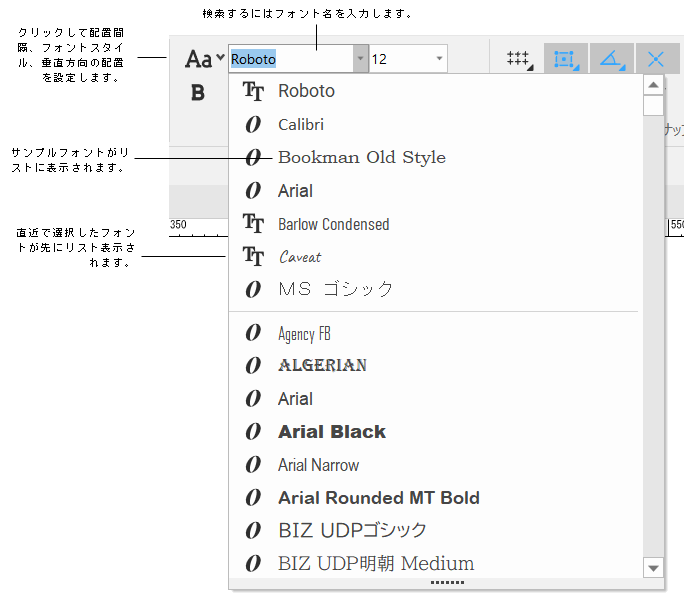The image size is (684, 601).
Task: Choose Arial Black from the font list
Action: (x=331, y=432)
